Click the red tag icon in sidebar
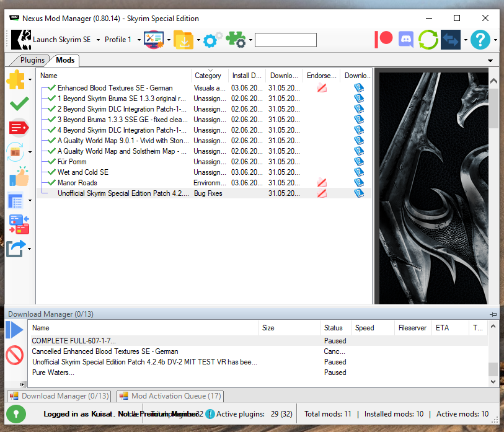This screenshot has width=504, height=432. click(x=19, y=128)
